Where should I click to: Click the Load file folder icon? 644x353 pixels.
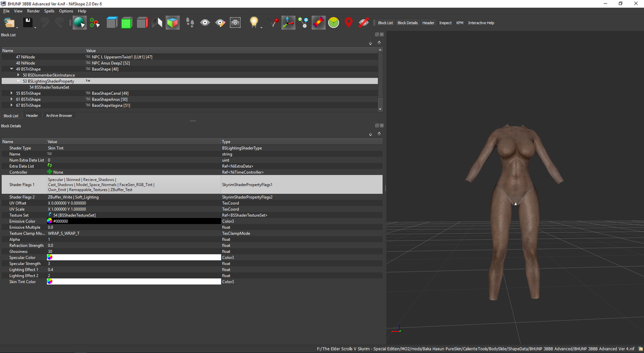(9, 23)
